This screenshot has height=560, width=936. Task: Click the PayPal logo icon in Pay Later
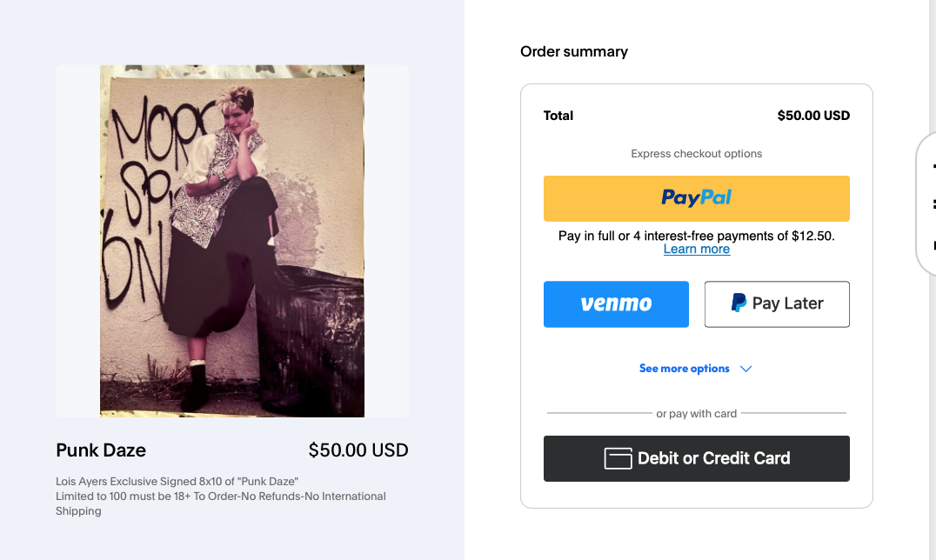coord(739,303)
